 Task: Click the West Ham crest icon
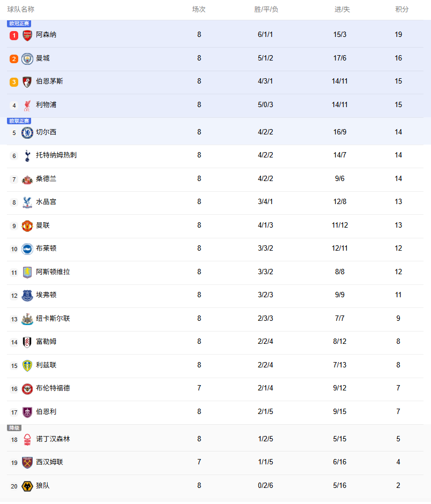tap(27, 462)
